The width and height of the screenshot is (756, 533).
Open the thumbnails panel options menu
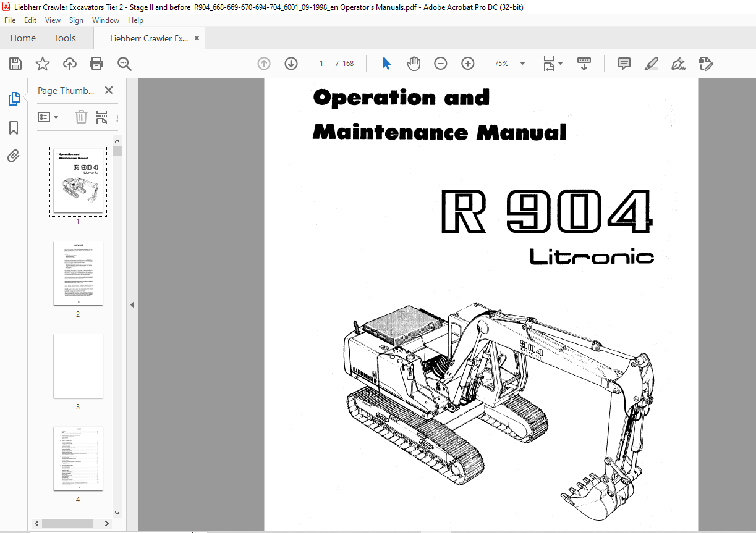coord(48,117)
